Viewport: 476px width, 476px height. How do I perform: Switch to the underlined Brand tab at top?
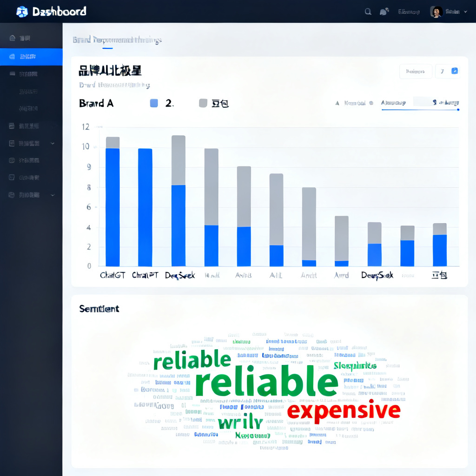(x=117, y=40)
